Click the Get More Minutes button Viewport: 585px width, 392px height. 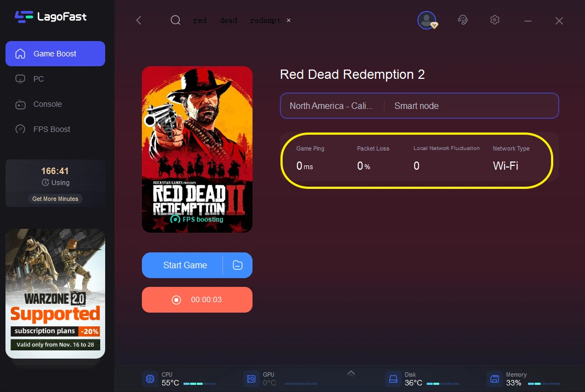[55, 199]
